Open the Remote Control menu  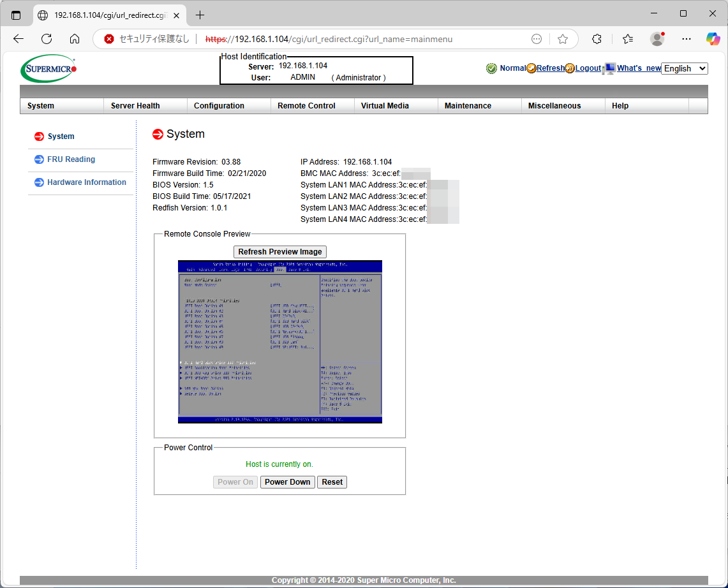point(306,106)
